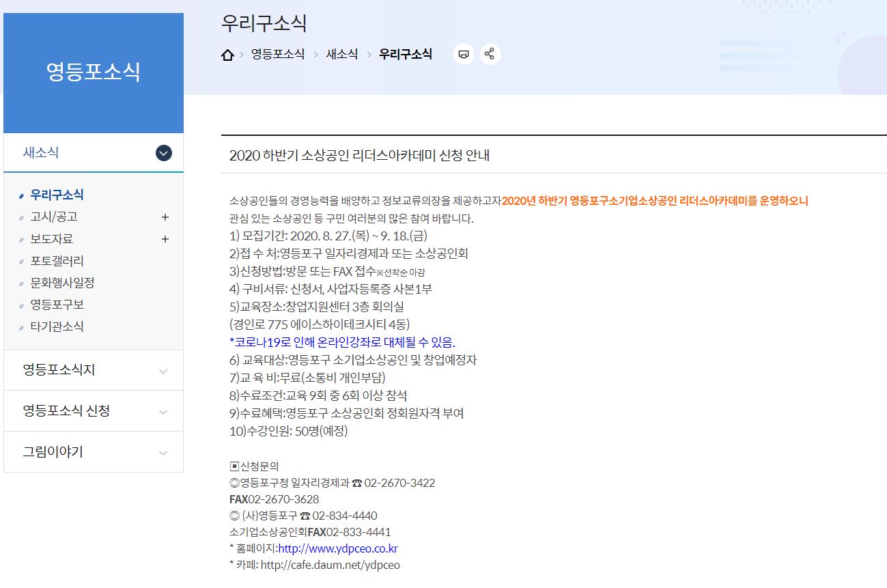Click the 소기업소상공인회FAX02-833-4441 line

pos(311,532)
